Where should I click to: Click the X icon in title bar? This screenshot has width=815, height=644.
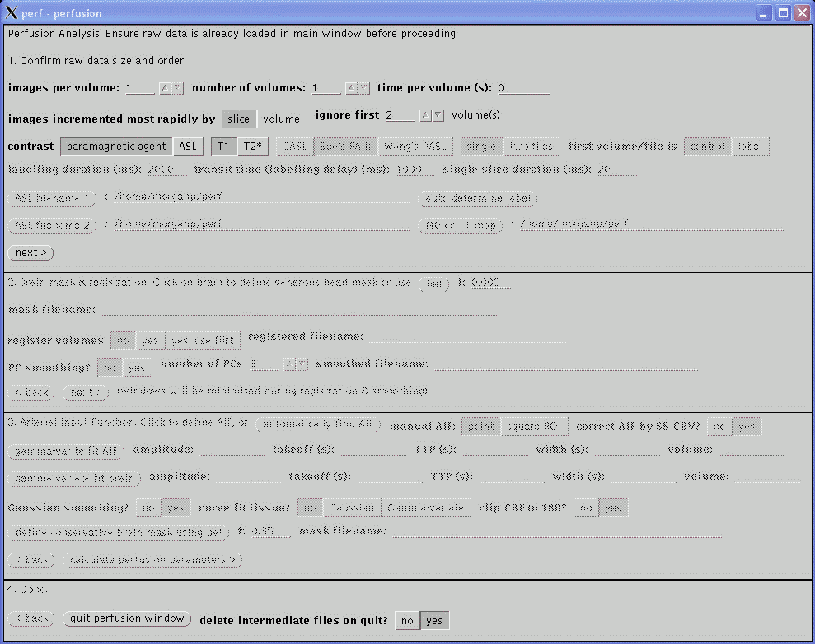(x=12, y=13)
